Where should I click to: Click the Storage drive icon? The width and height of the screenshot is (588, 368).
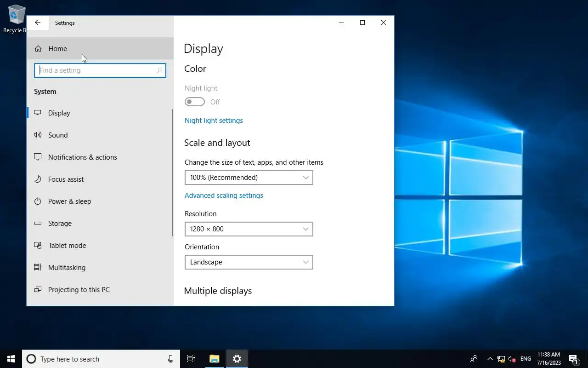pos(38,223)
